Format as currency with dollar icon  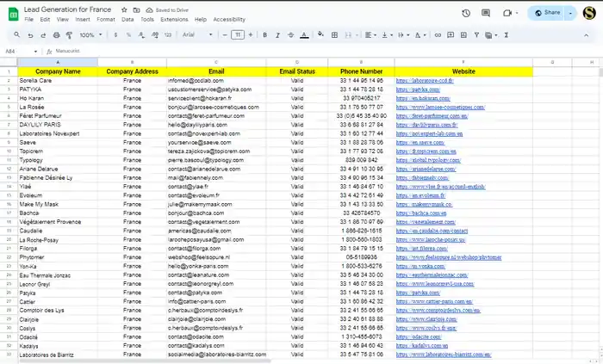115,35
